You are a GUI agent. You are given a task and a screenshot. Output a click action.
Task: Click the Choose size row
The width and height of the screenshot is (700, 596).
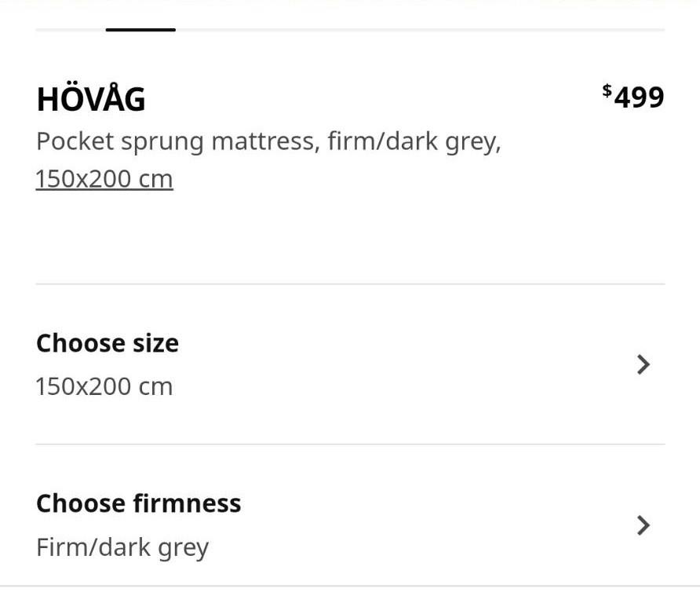(x=350, y=364)
